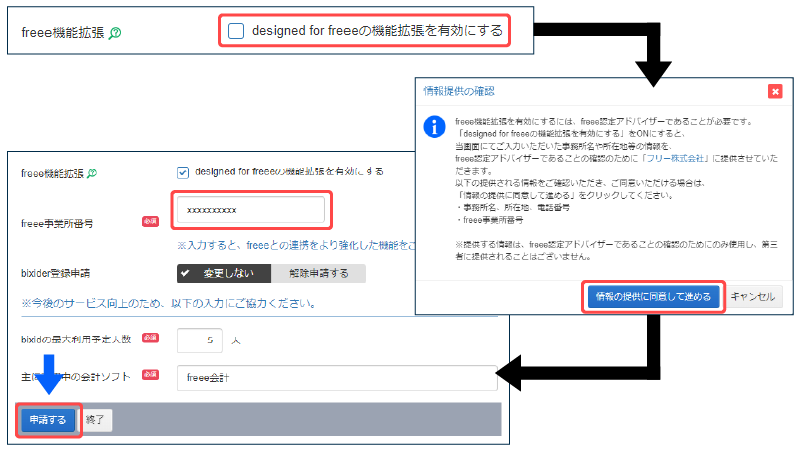Click the required badge next to bixid最大利用予定人数
This screenshot has height=453, width=800.
pyautogui.click(x=150, y=338)
